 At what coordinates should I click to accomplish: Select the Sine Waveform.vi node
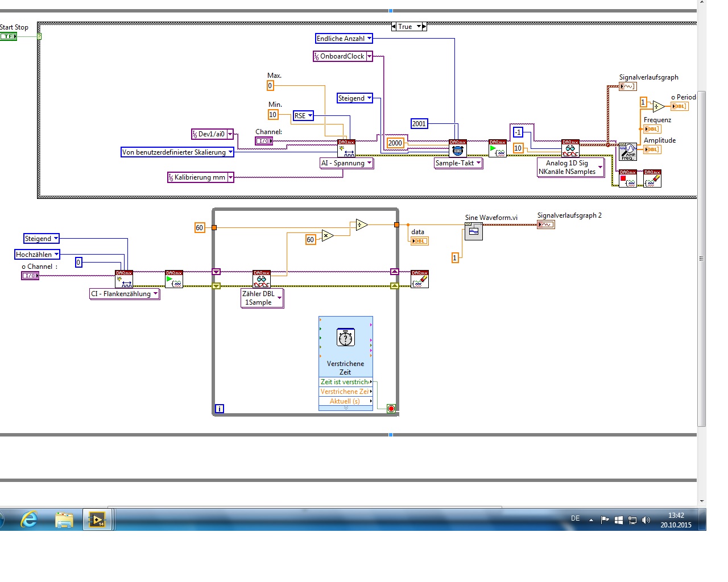point(474,231)
